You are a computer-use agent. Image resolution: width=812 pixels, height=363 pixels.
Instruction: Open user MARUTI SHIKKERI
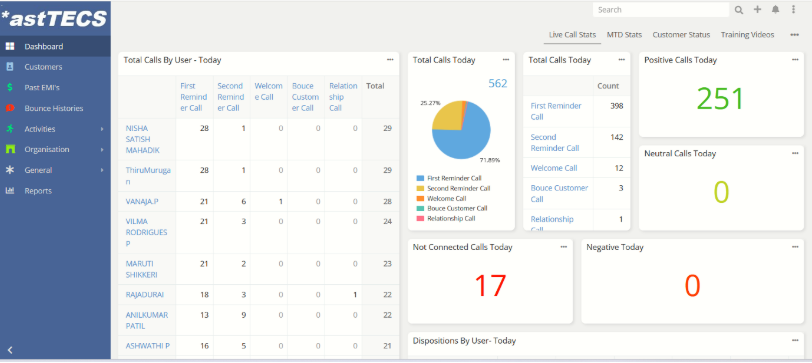(141, 269)
